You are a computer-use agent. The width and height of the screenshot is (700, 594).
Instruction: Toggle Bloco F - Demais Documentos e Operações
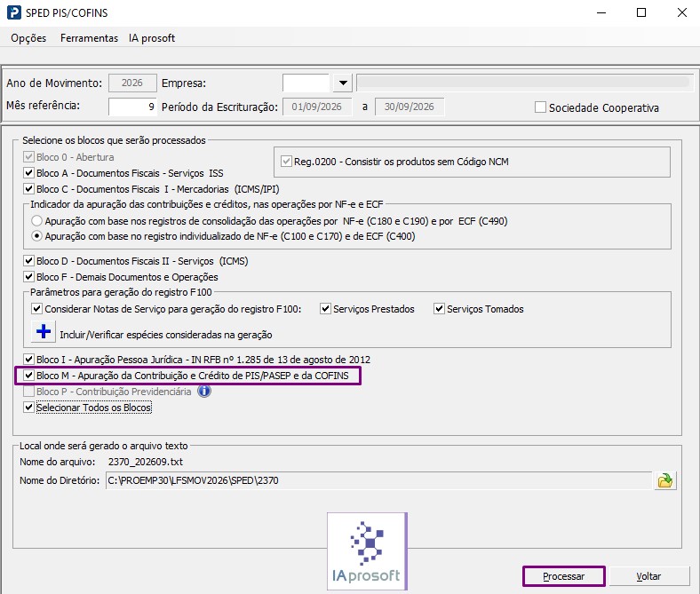pyautogui.click(x=29, y=277)
